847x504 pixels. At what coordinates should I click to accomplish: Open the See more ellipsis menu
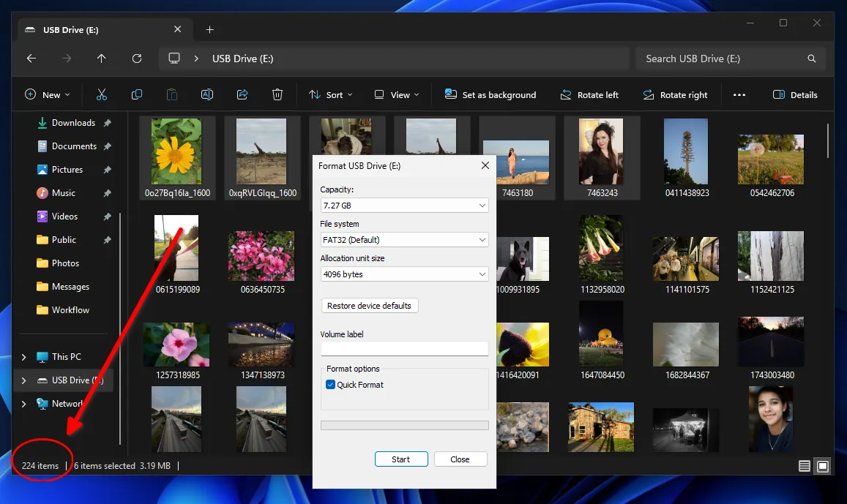[739, 94]
